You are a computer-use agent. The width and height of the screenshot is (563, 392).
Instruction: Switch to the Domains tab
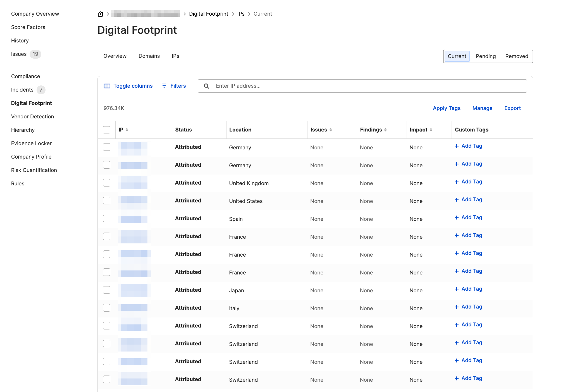149,56
